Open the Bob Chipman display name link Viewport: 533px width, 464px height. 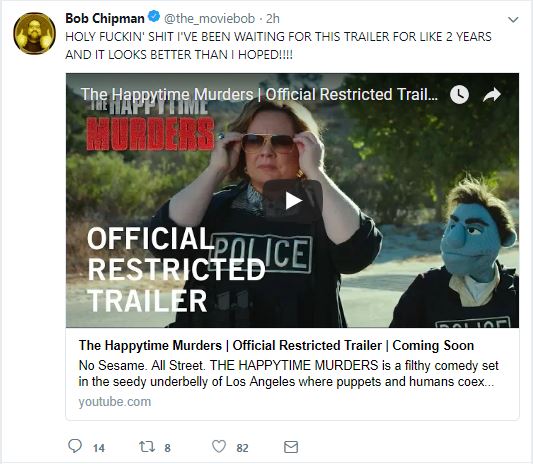pos(105,18)
